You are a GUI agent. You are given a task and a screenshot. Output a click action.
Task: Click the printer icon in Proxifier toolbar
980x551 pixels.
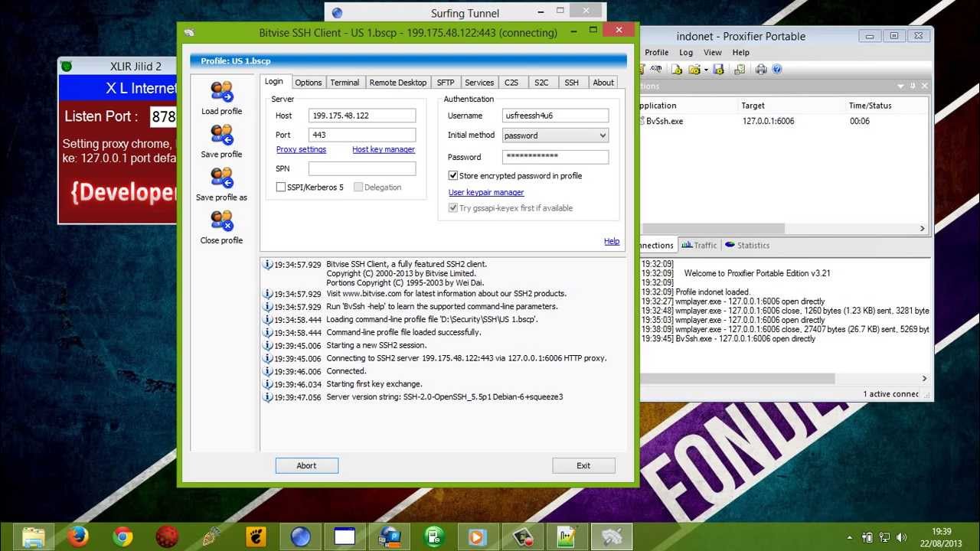pyautogui.click(x=761, y=69)
